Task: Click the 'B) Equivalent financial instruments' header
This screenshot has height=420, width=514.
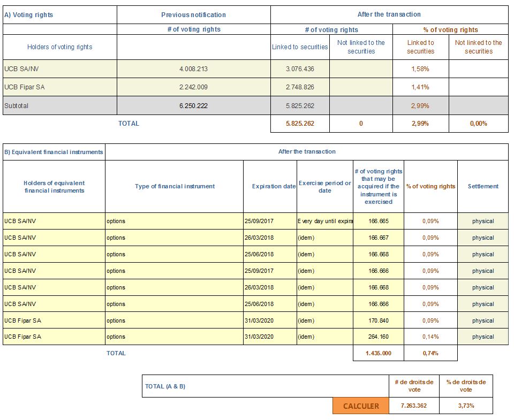Action: pos(54,152)
